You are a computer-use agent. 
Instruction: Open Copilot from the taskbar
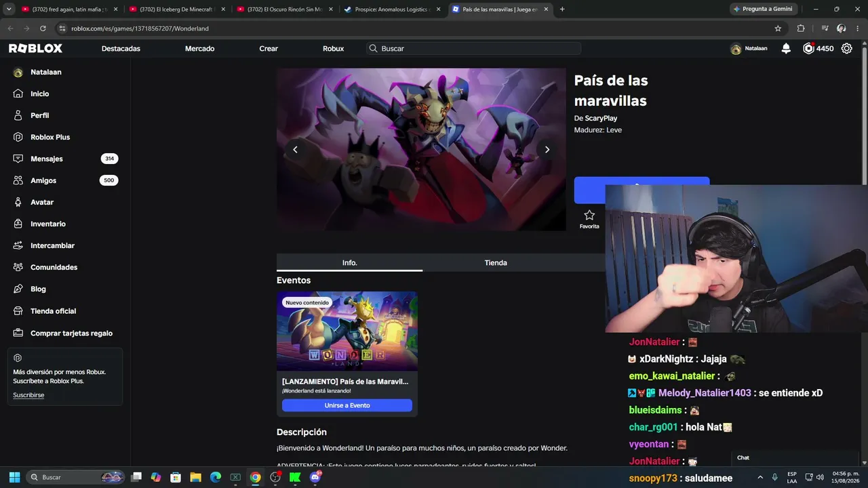click(156, 477)
